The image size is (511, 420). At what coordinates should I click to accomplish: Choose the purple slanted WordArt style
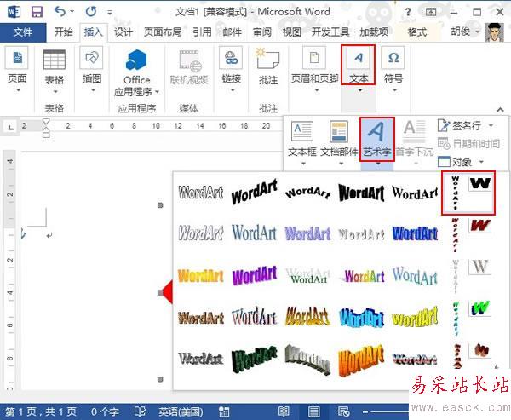tap(255, 275)
